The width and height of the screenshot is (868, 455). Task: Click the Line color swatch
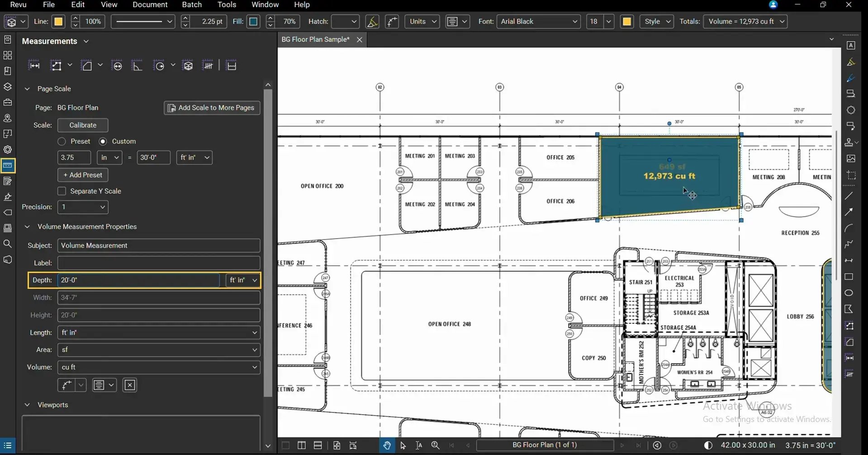[x=58, y=21]
